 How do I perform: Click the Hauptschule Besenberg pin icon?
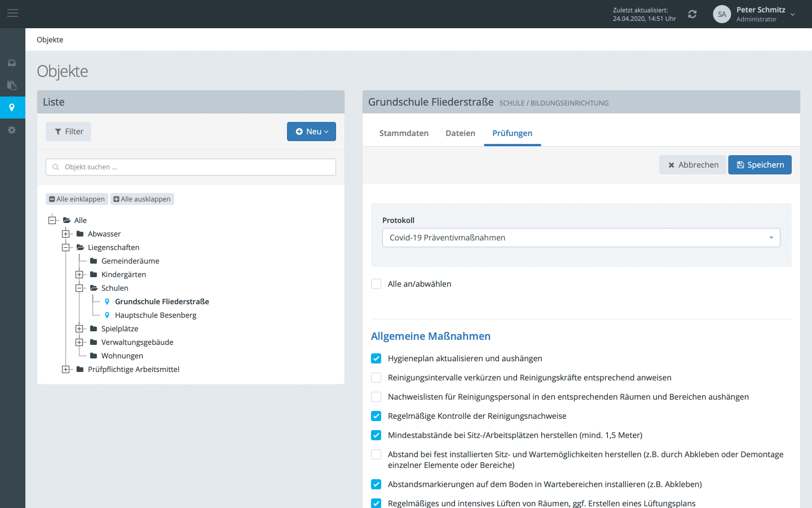tap(107, 315)
